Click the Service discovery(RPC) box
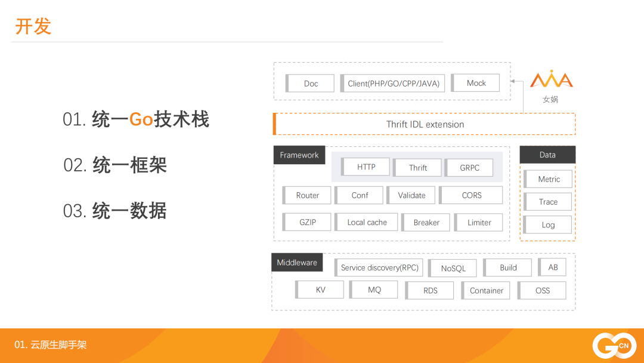This screenshot has height=363, width=644. tap(379, 267)
